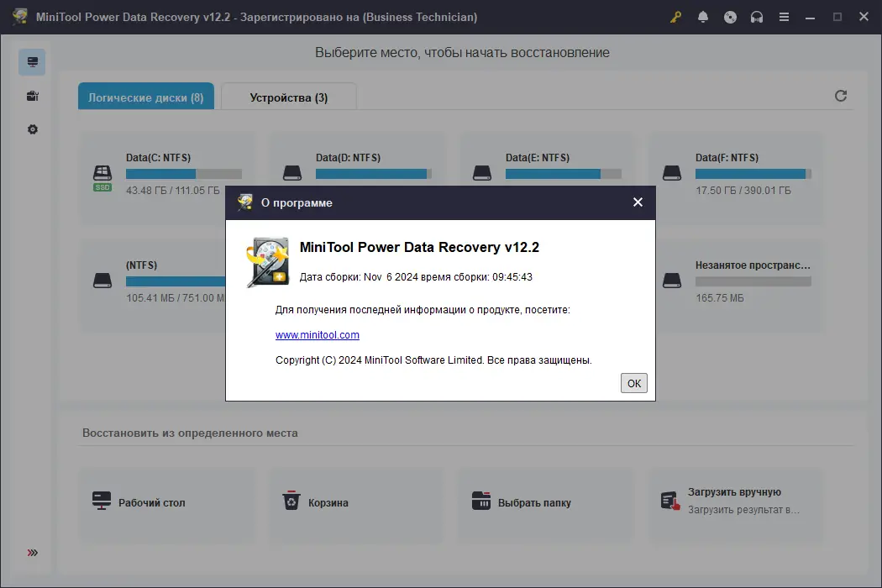Select the Data(D: NTFS) drive icon
The width and height of the screenshot is (882, 588).
coord(292,173)
